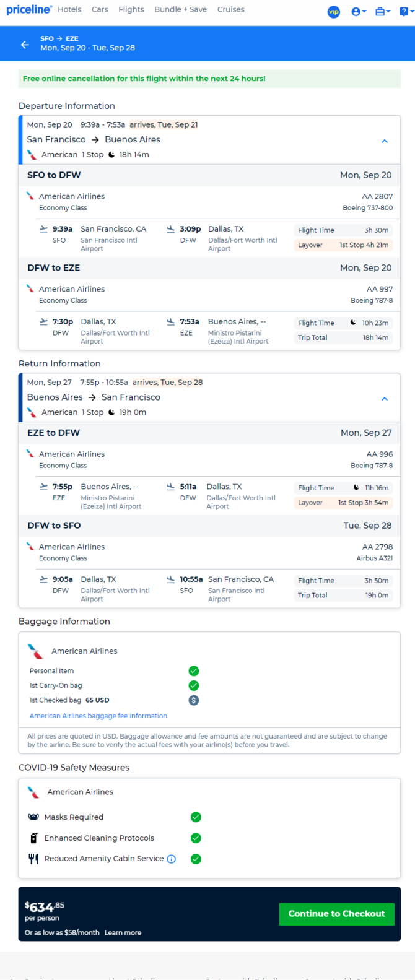This screenshot has height=980, width=415.
Task: Collapse the departure flight details chevron
Action: point(385,141)
